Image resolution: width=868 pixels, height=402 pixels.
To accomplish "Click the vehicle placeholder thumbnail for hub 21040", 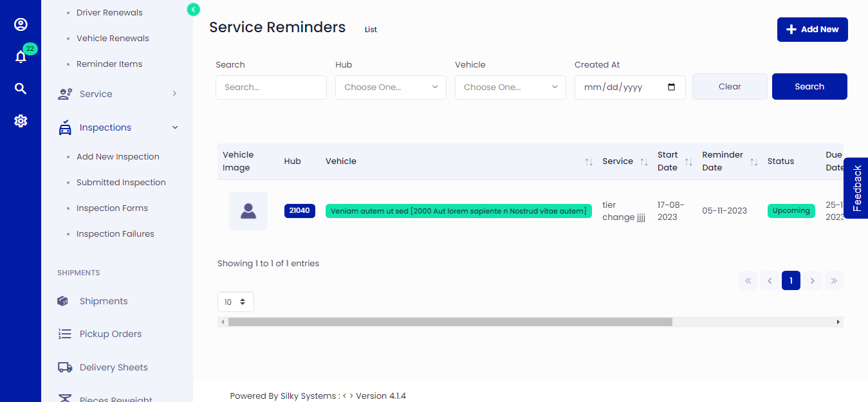I will click(248, 210).
